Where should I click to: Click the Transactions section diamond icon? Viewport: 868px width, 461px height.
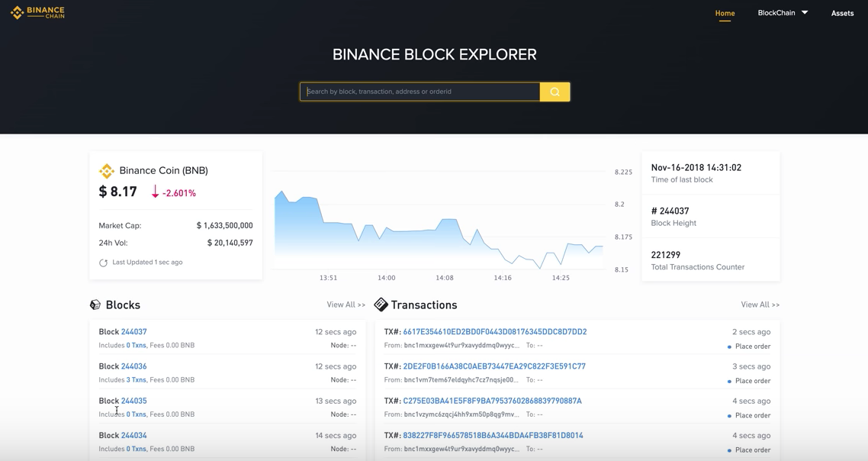pyautogui.click(x=381, y=305)
